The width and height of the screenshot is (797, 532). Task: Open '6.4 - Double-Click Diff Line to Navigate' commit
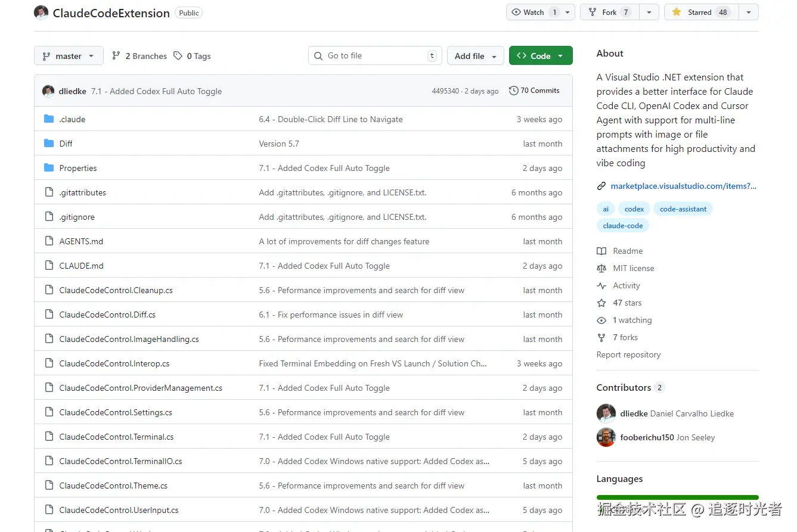pos(331,119)
